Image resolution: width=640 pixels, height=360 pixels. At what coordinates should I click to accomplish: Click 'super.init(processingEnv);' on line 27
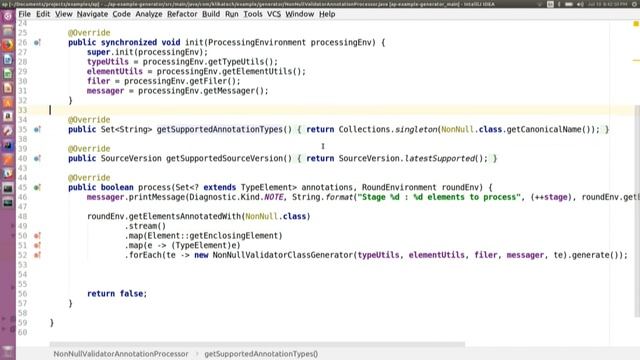click(147, 52)
